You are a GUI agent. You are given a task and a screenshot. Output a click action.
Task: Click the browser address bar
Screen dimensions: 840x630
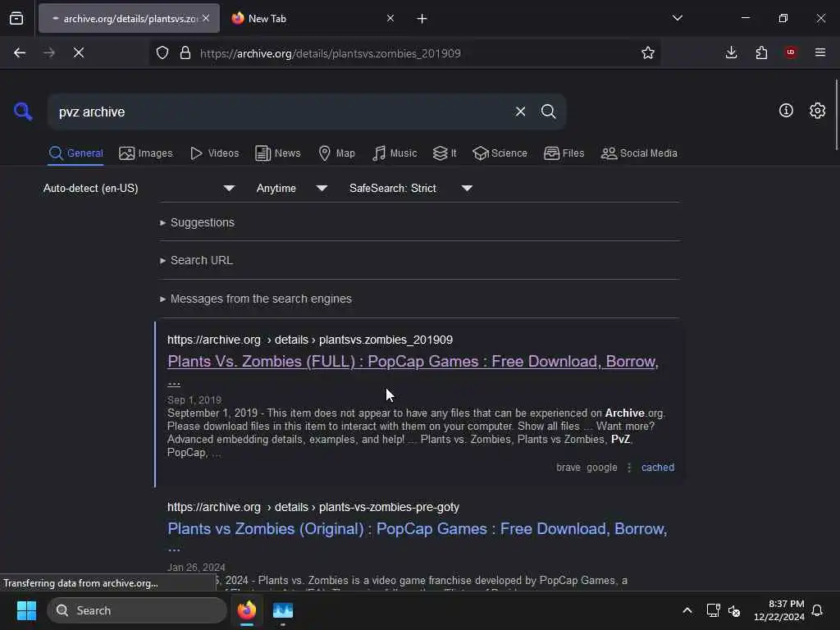pos(404,53)
